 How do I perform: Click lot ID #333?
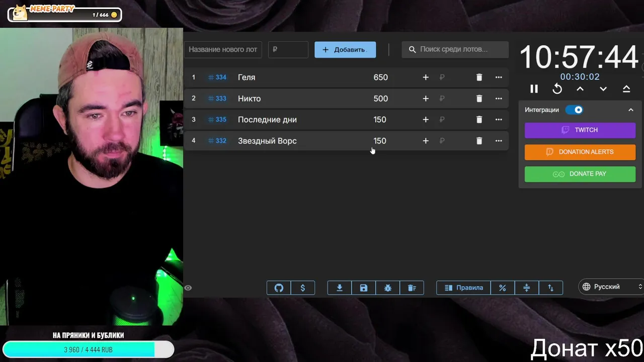pos(217,99)
